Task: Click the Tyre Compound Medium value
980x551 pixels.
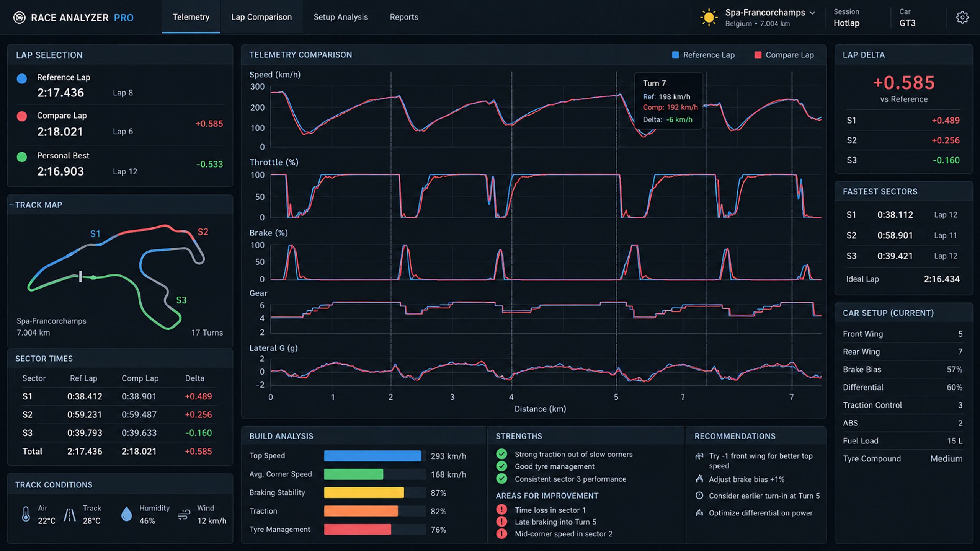Action: [946, 458]
